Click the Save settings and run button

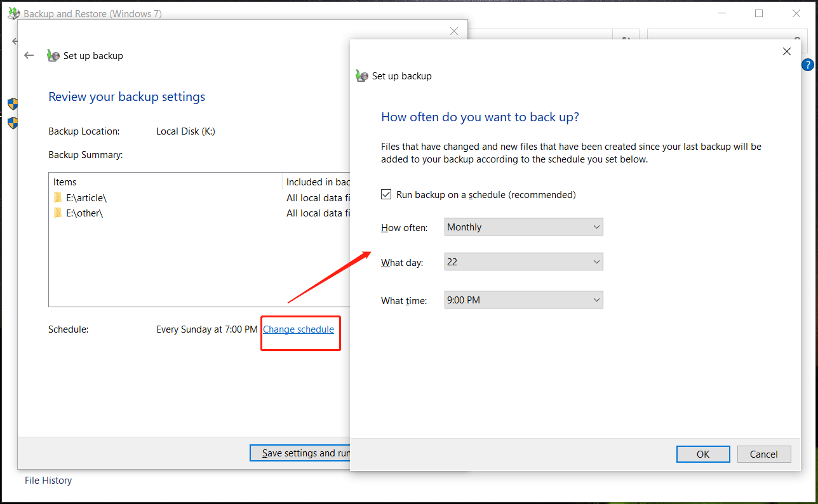click(298, 453)
